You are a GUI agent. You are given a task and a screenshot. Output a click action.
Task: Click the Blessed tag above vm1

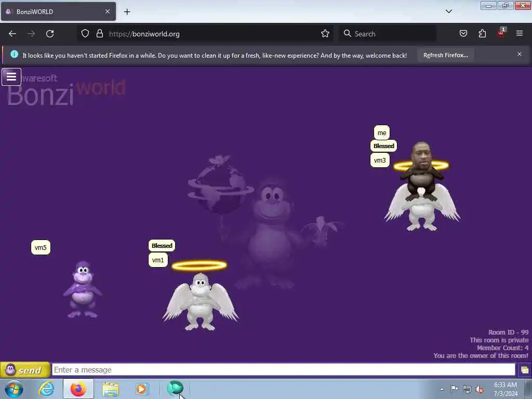[162, 246]
